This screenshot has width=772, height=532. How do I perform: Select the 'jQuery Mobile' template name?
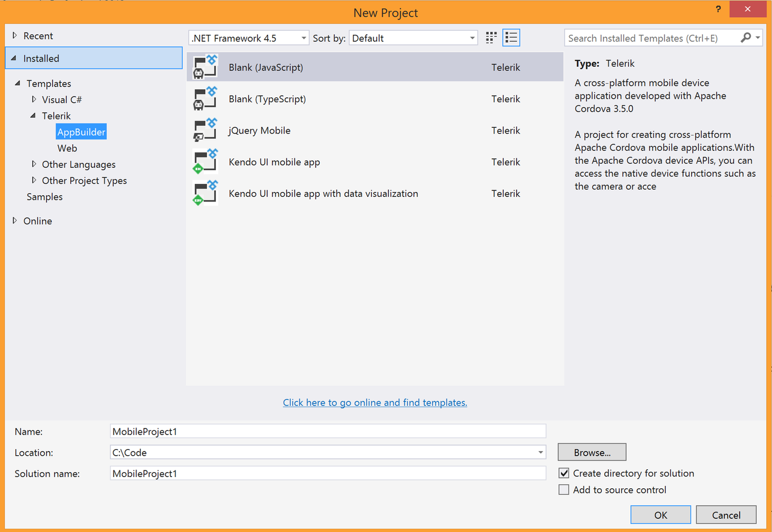260,130
